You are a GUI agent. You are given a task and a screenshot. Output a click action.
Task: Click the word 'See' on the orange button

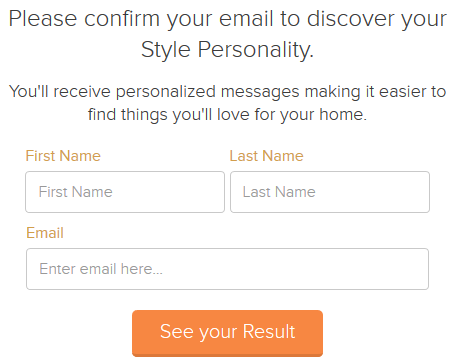177,331
